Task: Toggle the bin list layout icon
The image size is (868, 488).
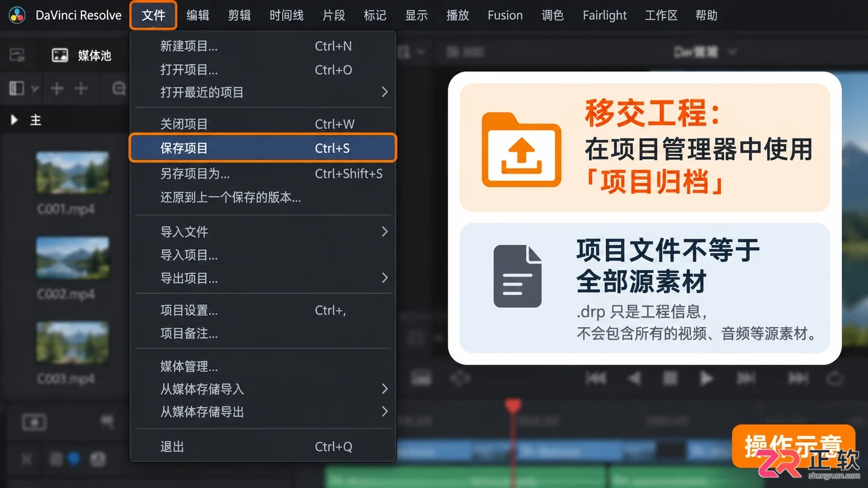Action: click(16, 89)
